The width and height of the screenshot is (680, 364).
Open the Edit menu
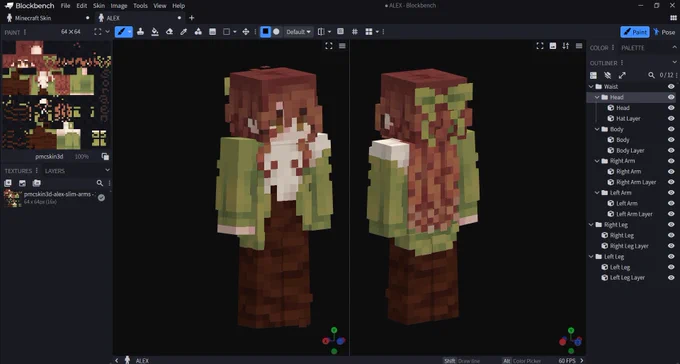coord(82,6)
